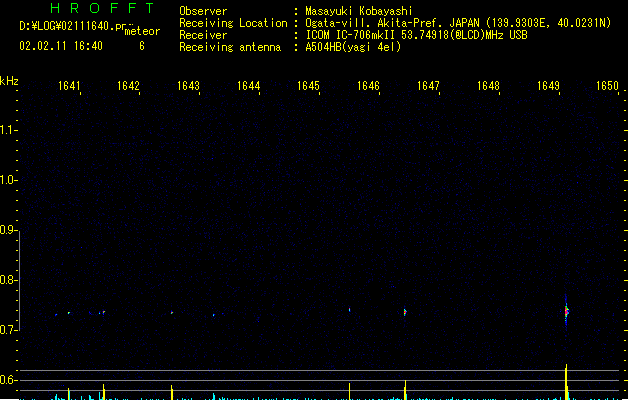Click the 'Observer' field label
The width and height of the screenshot is (629, 400).
click(x=203, y=11)
